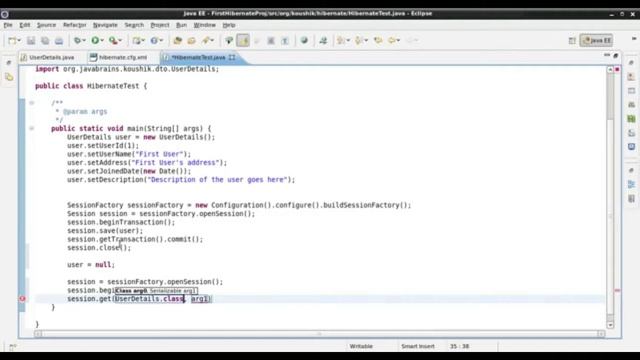Screen dimensions: 640x360
Task: Open the Window menu
Action: 204,25
